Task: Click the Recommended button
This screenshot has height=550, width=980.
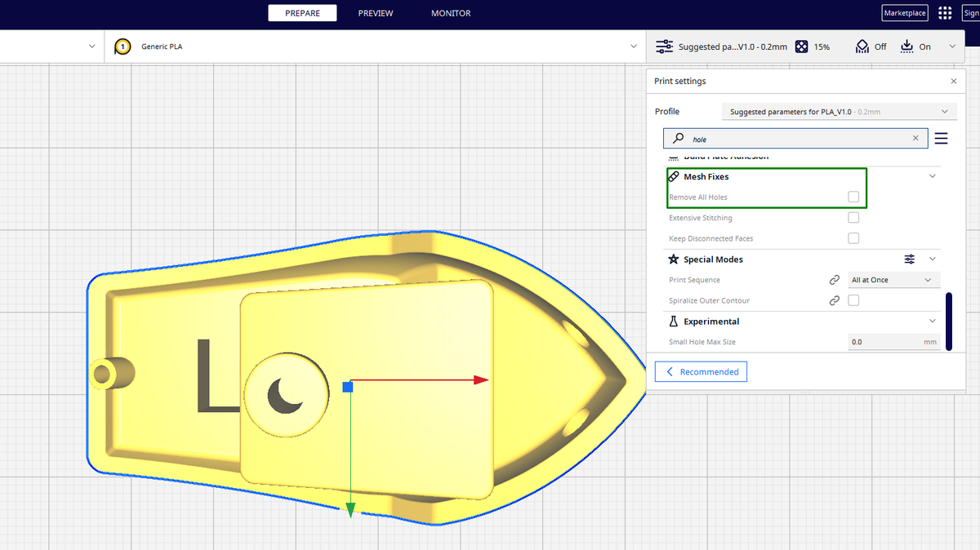Action: pos(701,371)
